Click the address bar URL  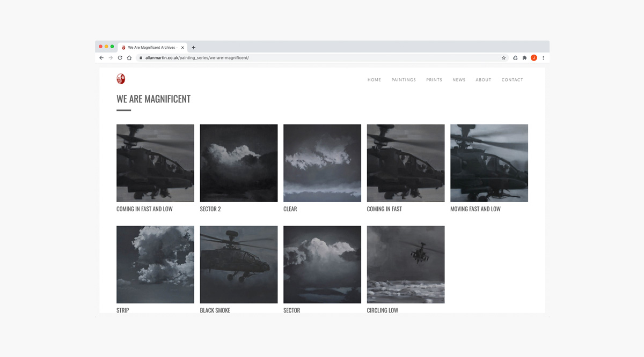[197, 58]
